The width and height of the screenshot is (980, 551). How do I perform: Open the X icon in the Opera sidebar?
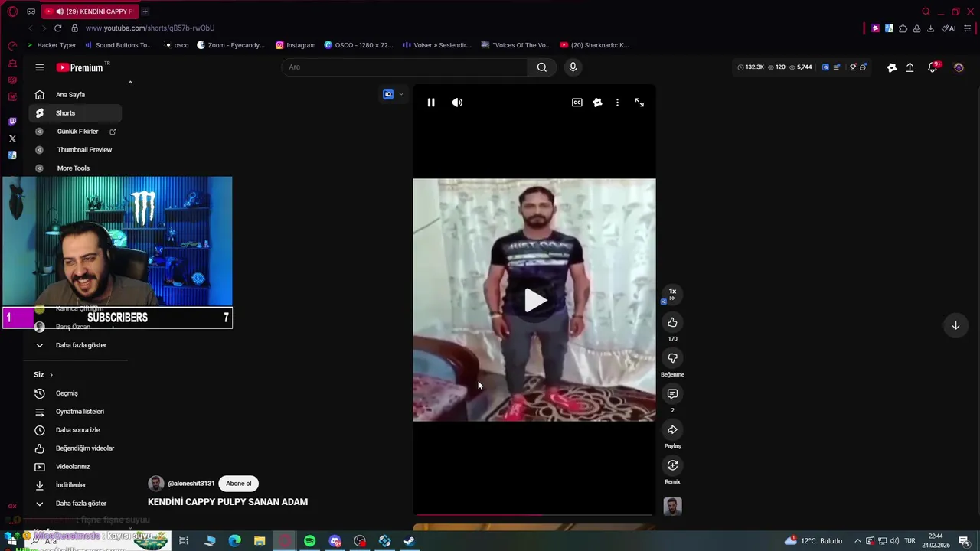[x=12, y=139]
